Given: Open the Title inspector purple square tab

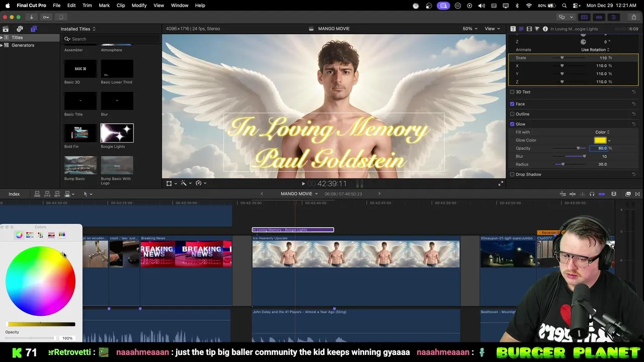Looking at the screenshot, I should (x=521, y=29).
